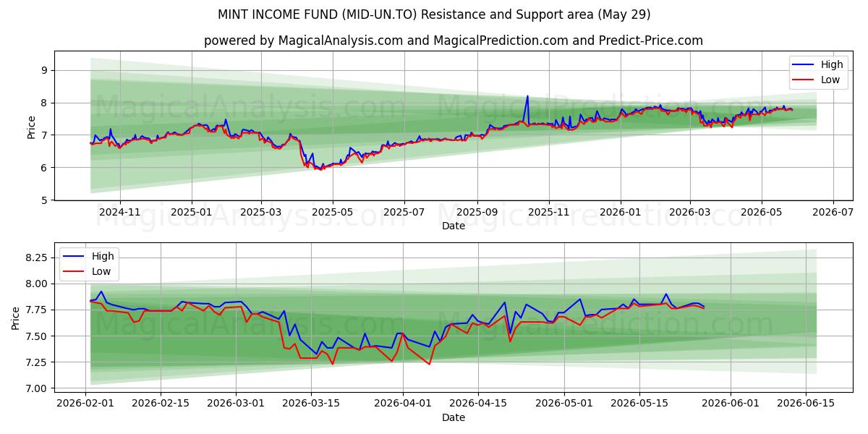The image size is (868, 434).
Task: Click the '2025-01' x-axis label
Action: (x=192, y=213)
